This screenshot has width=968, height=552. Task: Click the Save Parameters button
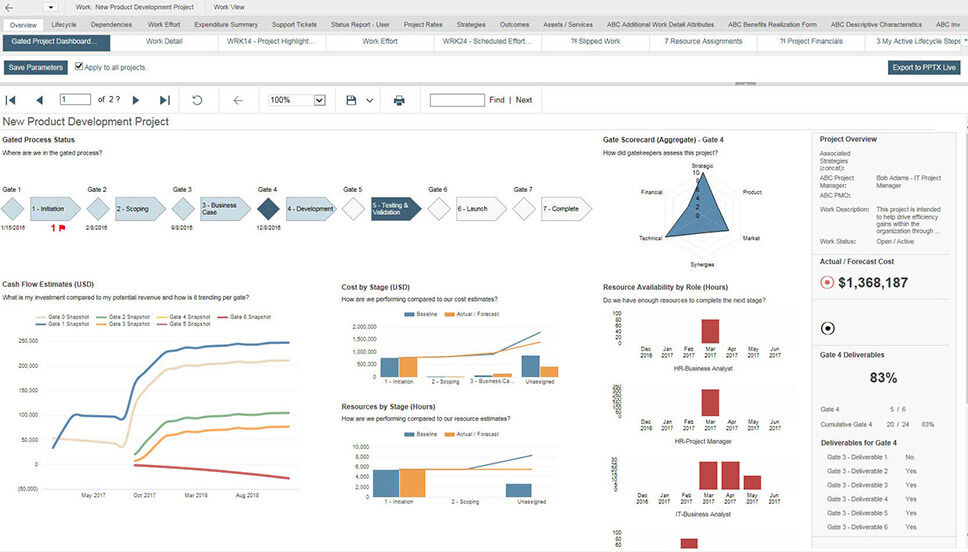coord(36,67)
